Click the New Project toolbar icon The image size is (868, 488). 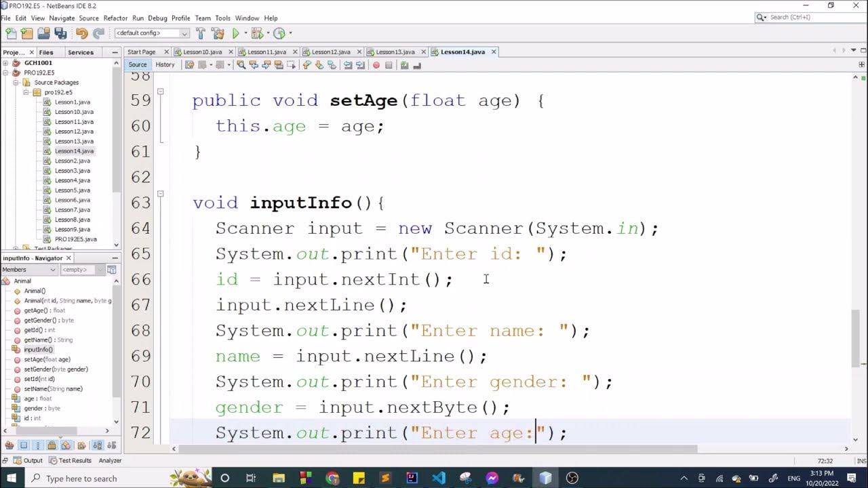click(x=26, y=33)
